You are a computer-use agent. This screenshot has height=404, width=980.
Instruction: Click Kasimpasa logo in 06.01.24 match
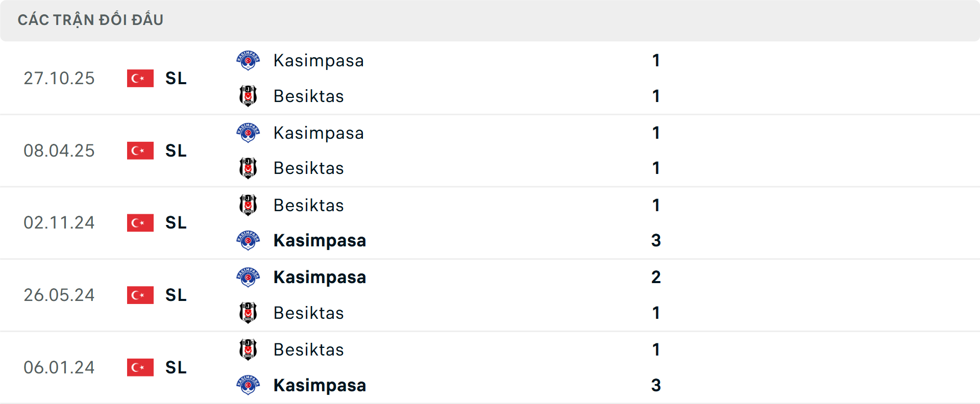248,385
